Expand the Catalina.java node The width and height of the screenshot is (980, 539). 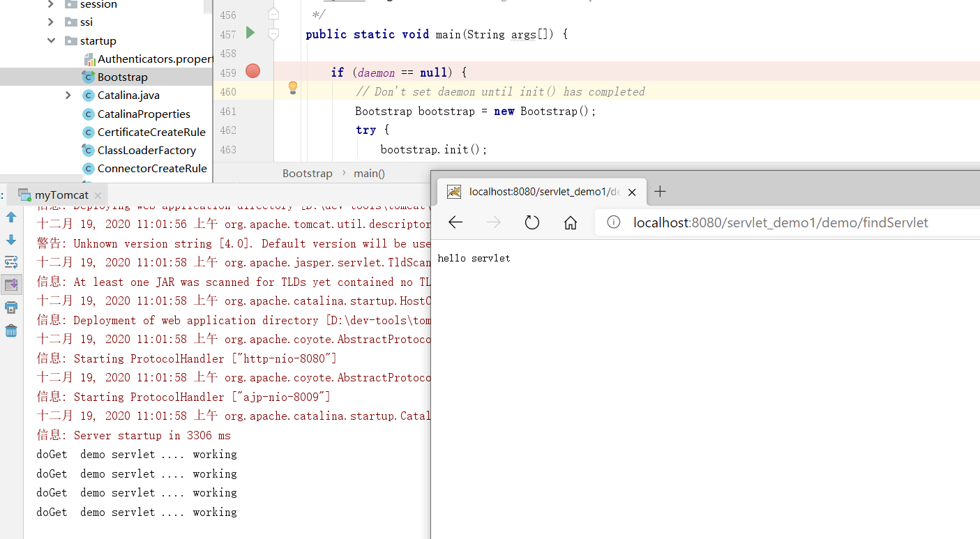pos(68,96)
